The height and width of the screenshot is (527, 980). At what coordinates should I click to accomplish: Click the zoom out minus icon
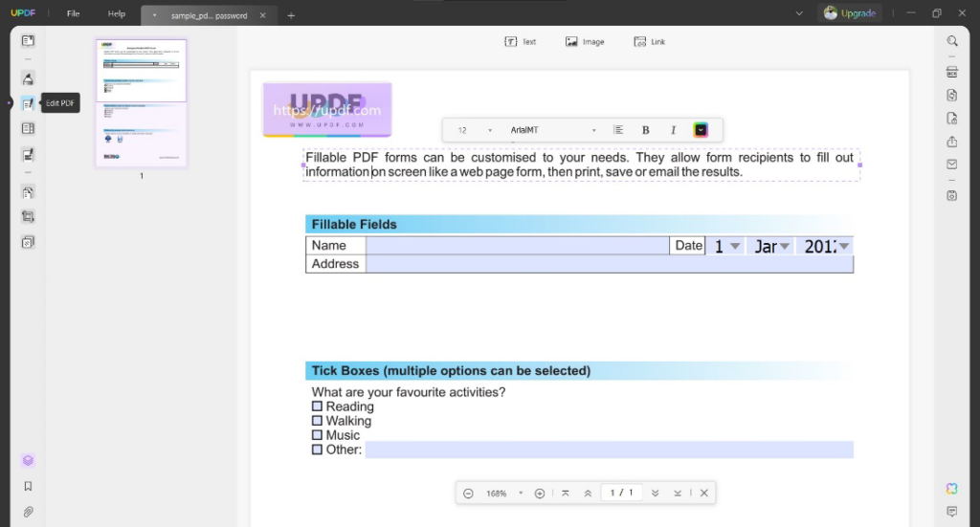(x=468, y=494)
